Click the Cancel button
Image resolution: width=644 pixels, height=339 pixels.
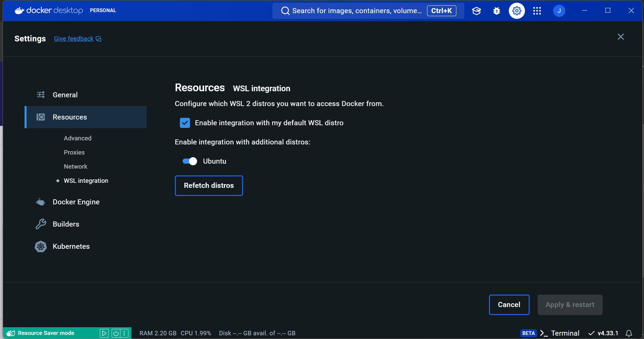509,305
